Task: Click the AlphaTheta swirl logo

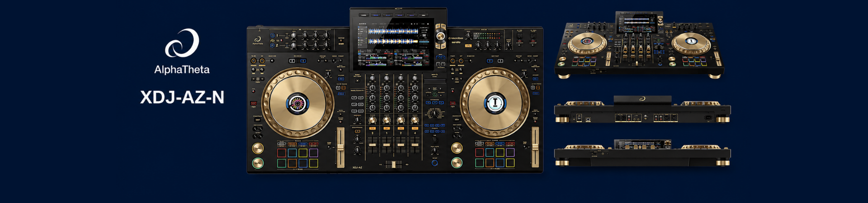Action: (182, 43)
